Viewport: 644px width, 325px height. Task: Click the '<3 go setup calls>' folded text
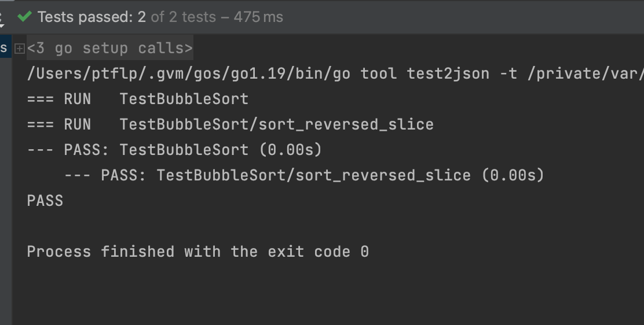point(109,49)
